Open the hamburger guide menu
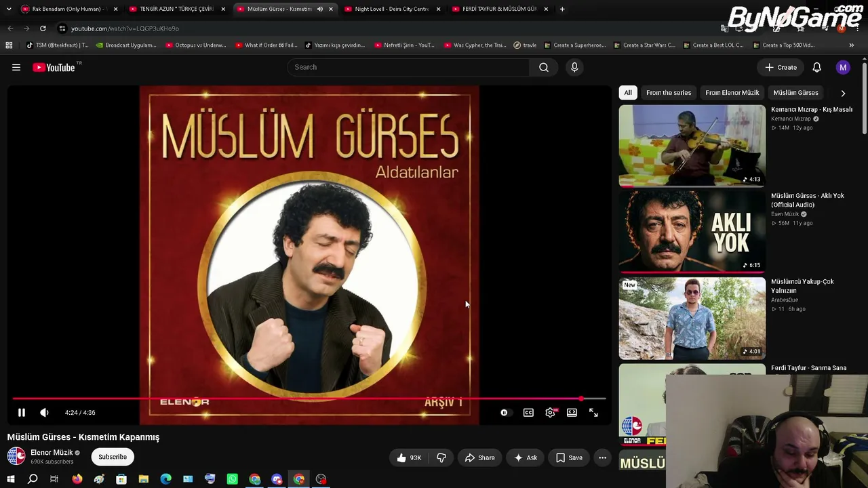The height and width of the screenshot is (488, 868). click(16, 67)
